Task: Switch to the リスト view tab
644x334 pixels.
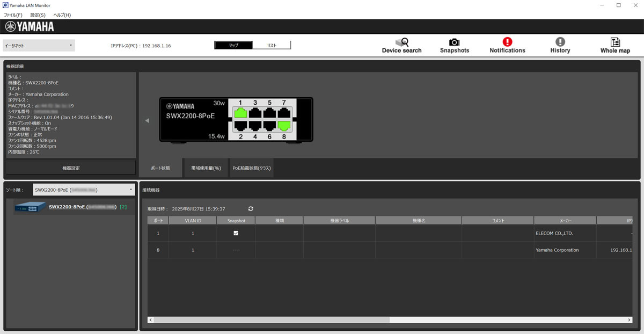Action: pyautogui.click(x=272, y=46)
